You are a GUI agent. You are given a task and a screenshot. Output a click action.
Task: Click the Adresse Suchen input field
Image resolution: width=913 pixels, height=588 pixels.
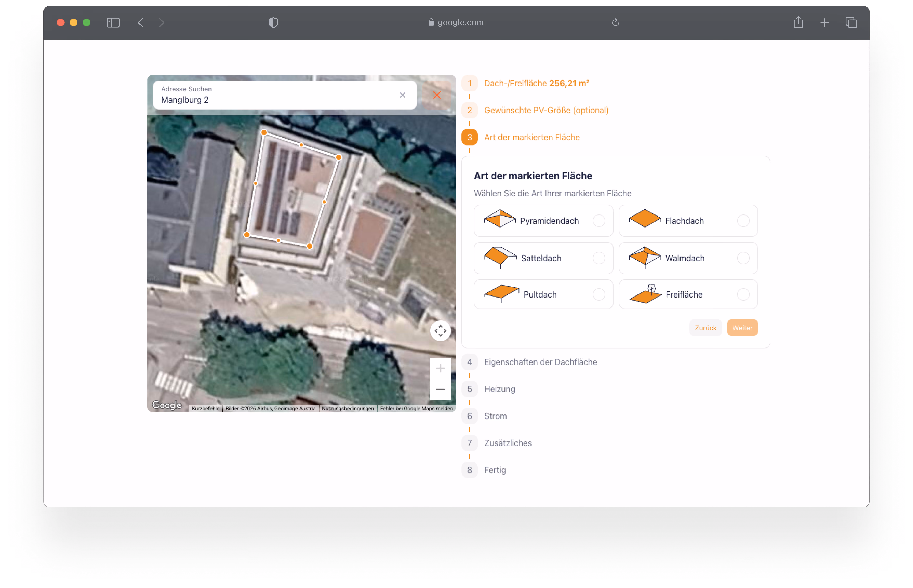tap(285, 95)
